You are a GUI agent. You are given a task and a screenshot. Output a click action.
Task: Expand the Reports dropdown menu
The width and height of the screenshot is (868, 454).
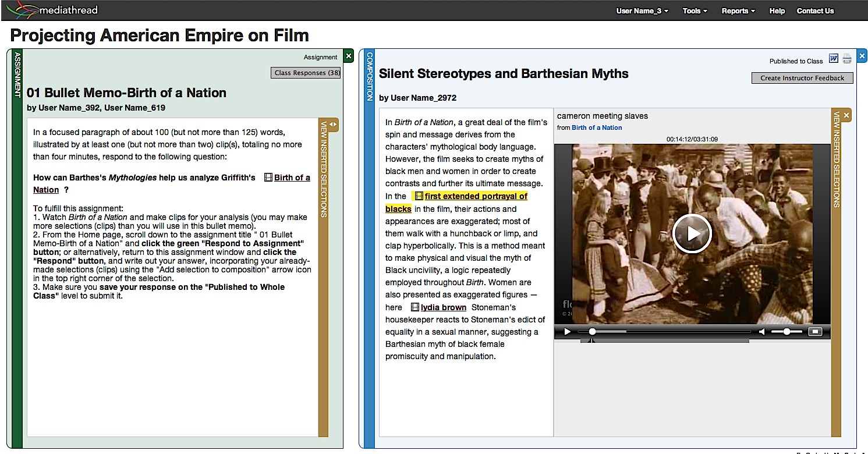coord(738,10)
